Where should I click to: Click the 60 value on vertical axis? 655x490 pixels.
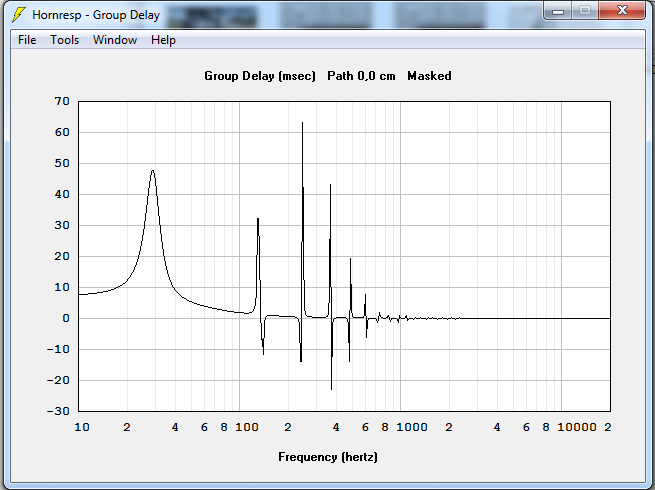point(62,132)
